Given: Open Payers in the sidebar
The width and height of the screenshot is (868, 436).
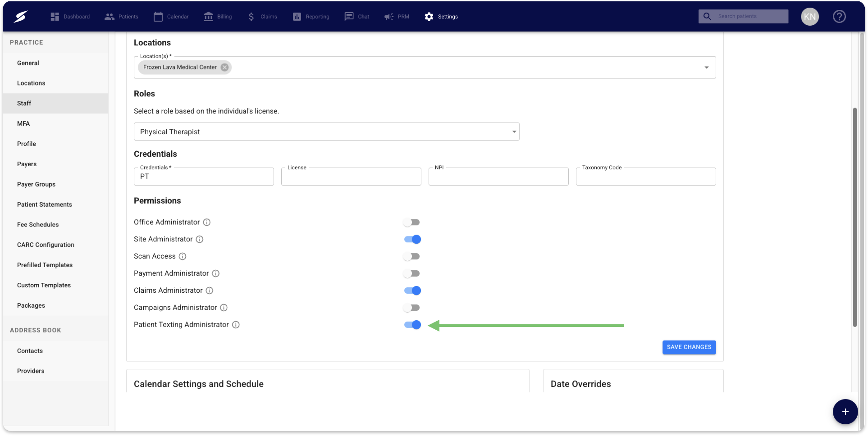Looking at the screenshot, I should click(55, 164).
